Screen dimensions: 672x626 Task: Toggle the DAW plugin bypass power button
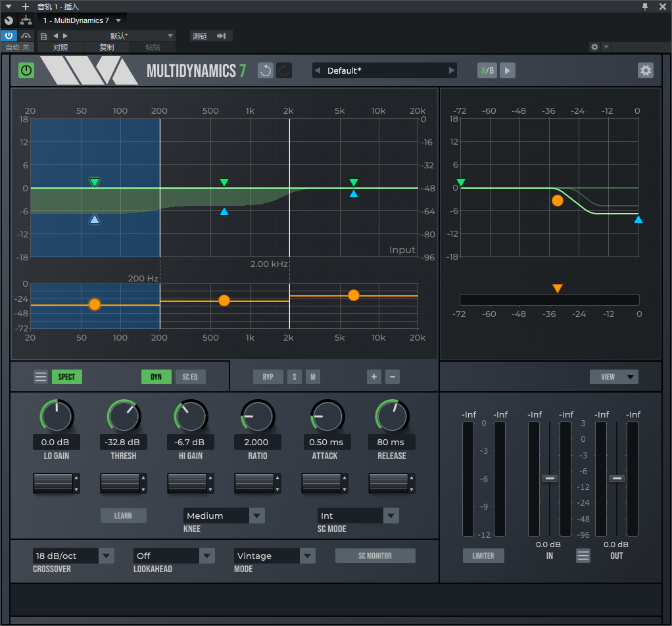click(9, 36)
